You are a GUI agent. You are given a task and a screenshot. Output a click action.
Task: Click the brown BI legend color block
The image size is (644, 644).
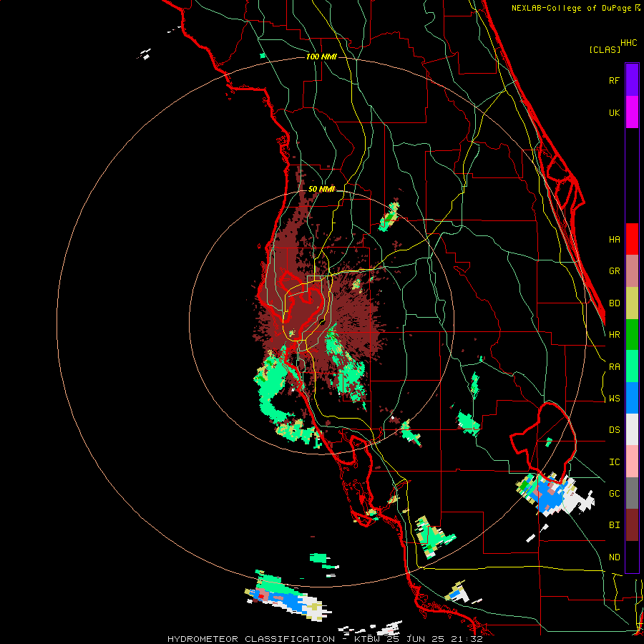632,525
